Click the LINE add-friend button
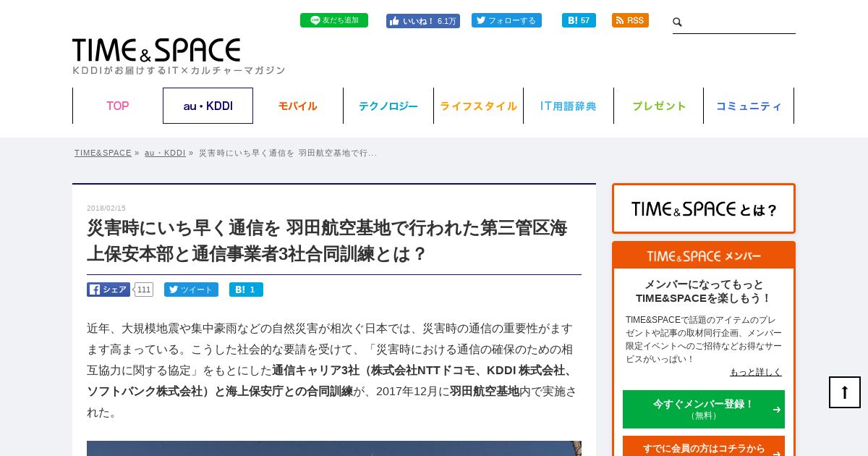The height and width of the screenshot is (456, 868). (334, 20)
